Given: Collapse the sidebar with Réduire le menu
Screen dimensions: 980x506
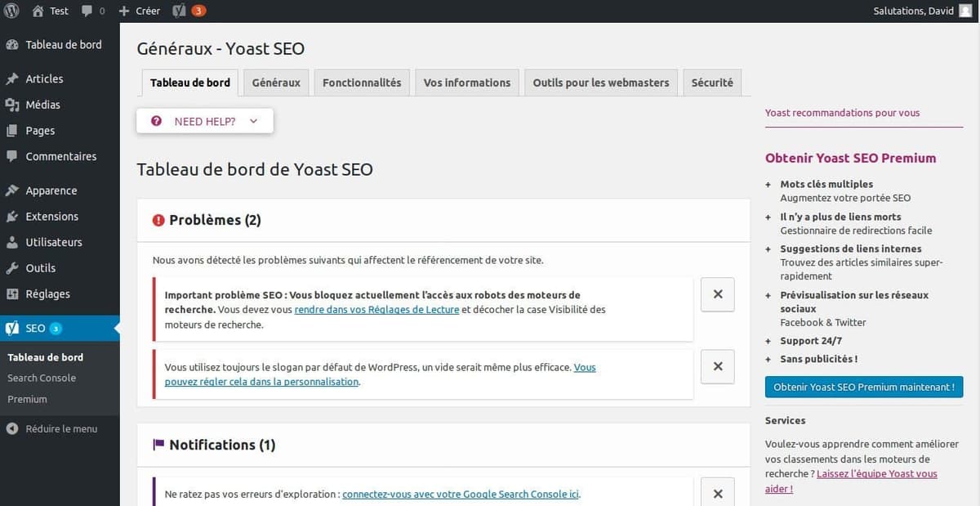Looking at the screenshot, I should [49, 428].
